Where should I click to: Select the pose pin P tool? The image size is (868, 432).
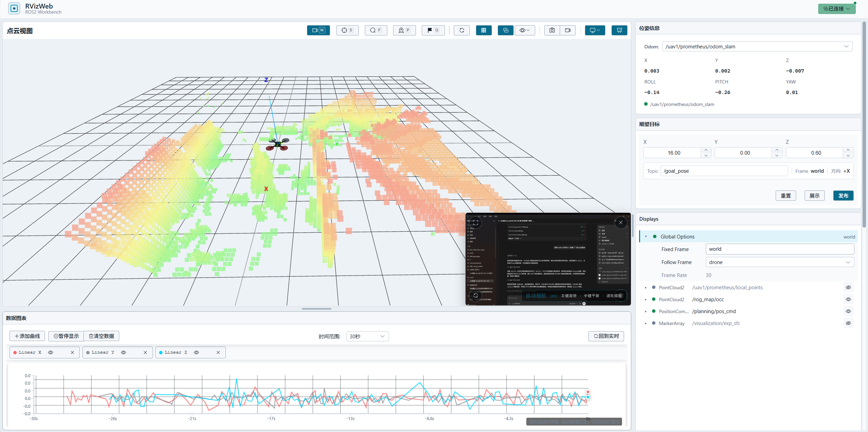click(404, 30)
